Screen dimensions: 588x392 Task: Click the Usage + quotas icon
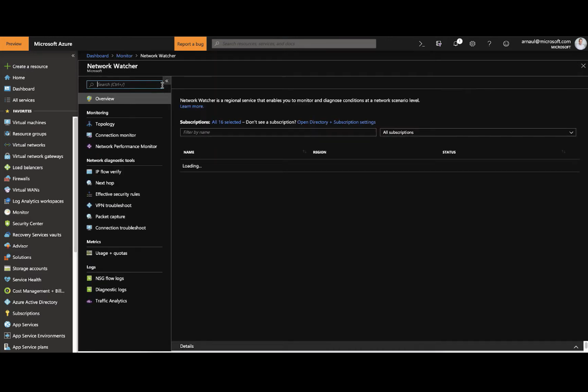[x=89, y=253]
